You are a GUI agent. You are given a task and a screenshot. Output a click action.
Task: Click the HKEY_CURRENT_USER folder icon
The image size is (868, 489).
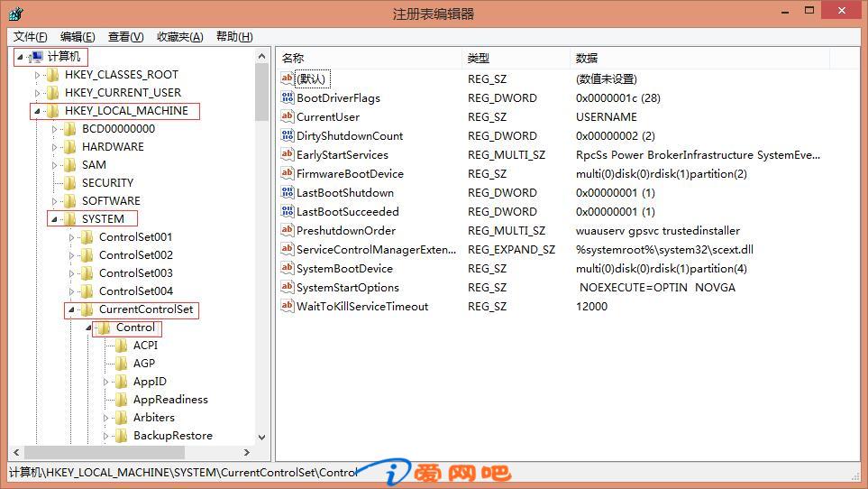coord(53,93)
